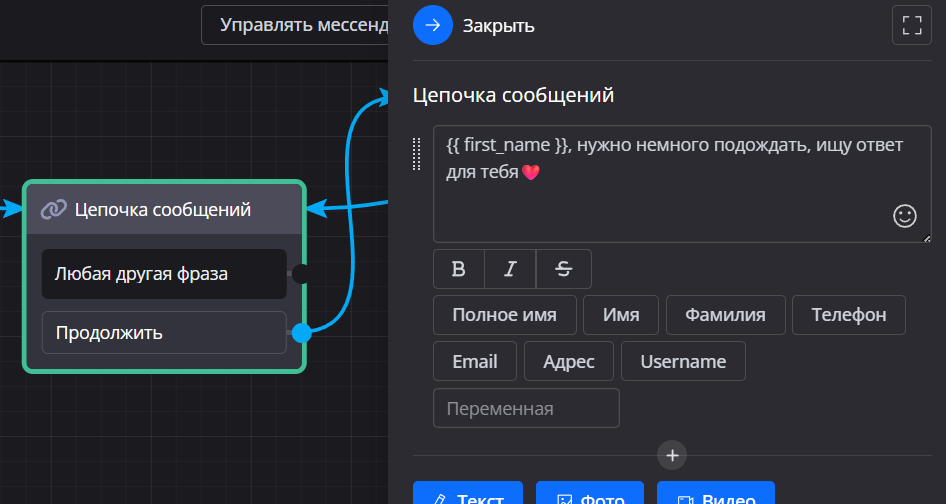
Task: Apply italic formatting to text
Action: (510, 269)
